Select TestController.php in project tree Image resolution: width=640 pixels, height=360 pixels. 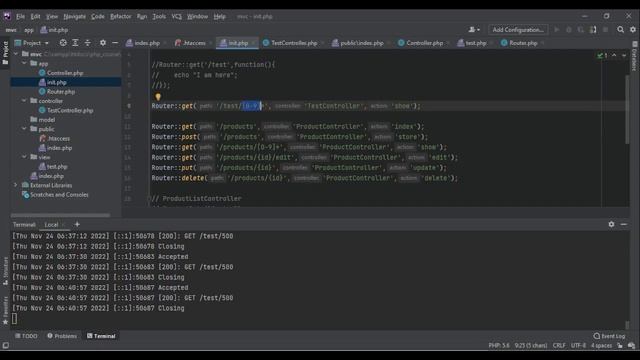coord(66,110)
